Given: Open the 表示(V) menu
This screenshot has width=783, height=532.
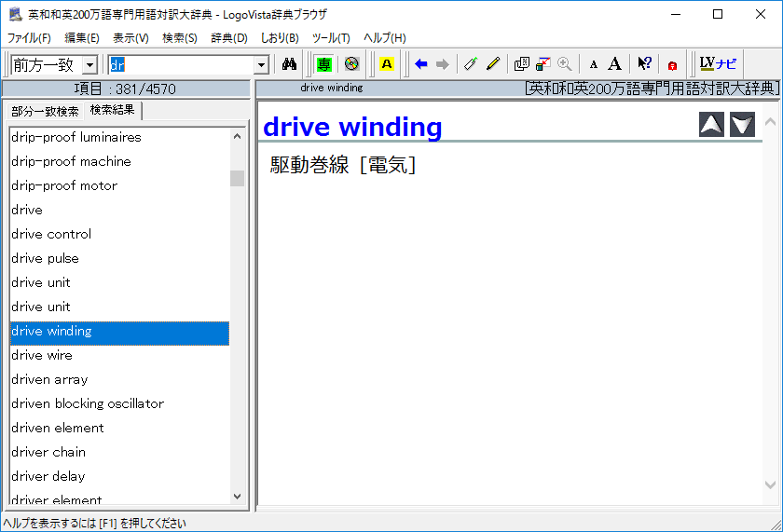Looking at the screenshot, I should pyautogui.click(x=130, y=38).
